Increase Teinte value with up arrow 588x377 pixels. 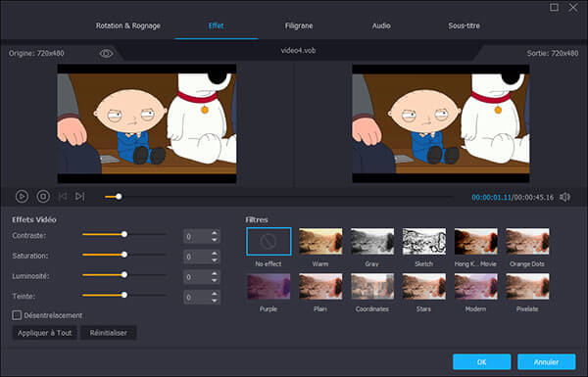214,294
